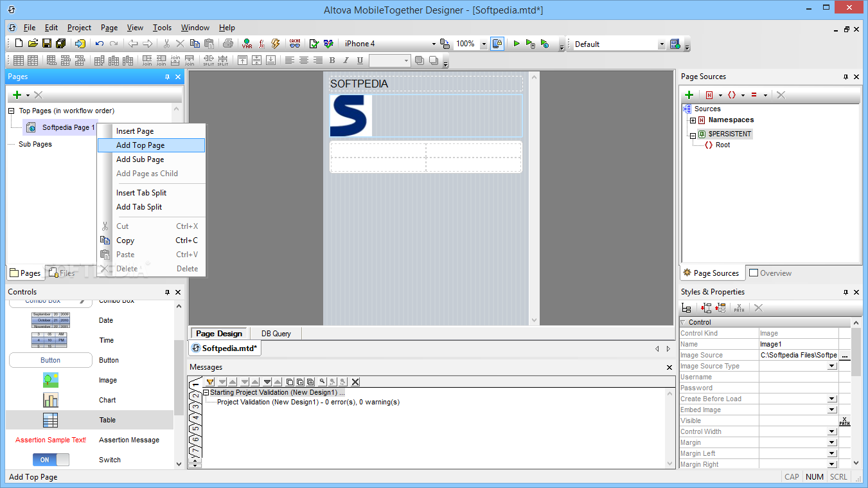The width and height of the screenshot is (868, 488).
Task: Click the ON Switch control sample
Action: coord(51,460)
